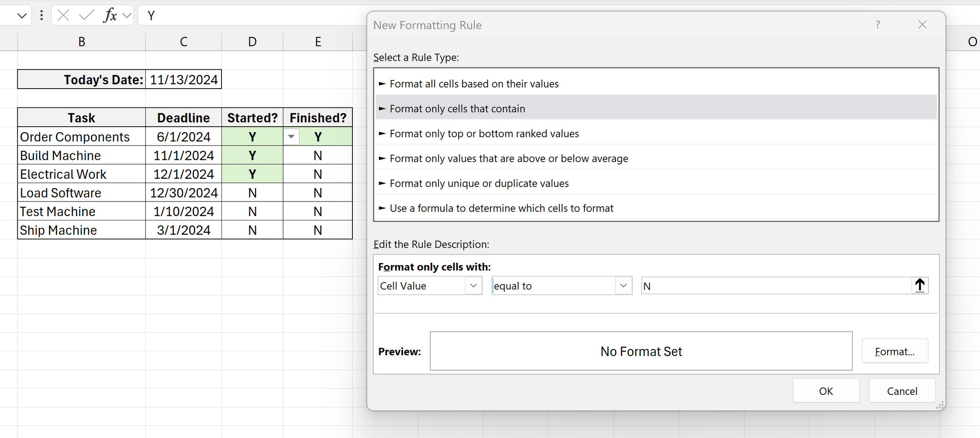Select 'Use a formula to determine which cells to format'
Viewport: 980px width, 438px height.
[501, 208]
